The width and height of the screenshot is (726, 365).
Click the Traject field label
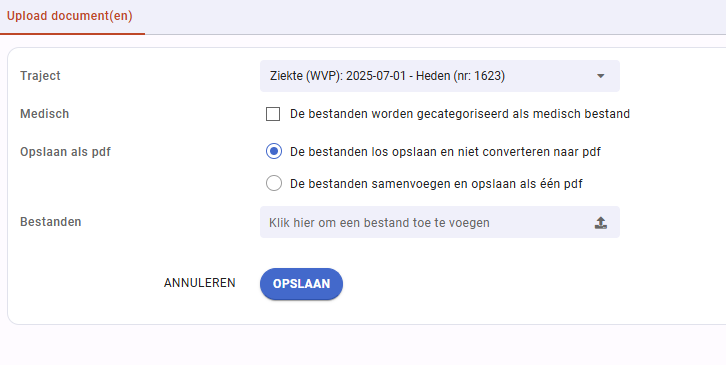pos(40,76)
